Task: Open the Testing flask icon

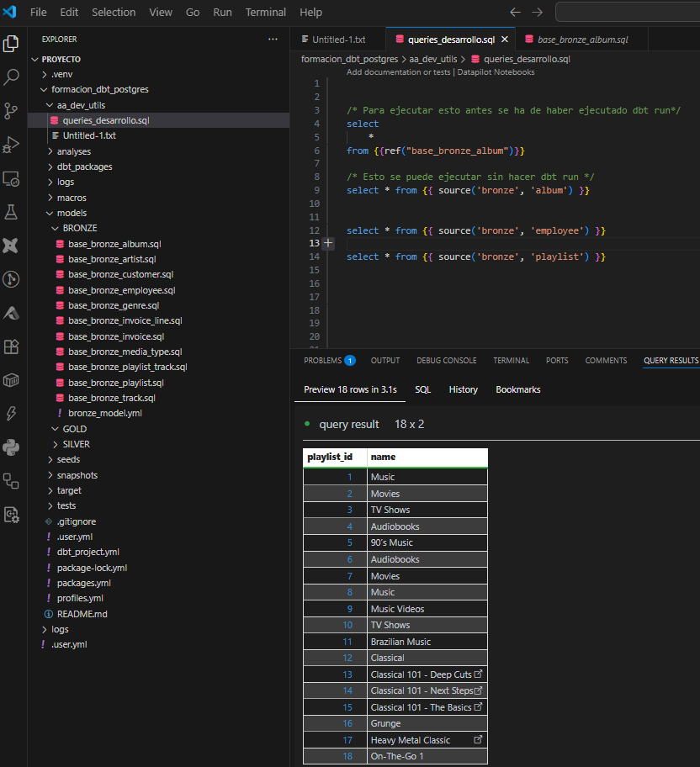Action: pos(12,212)
